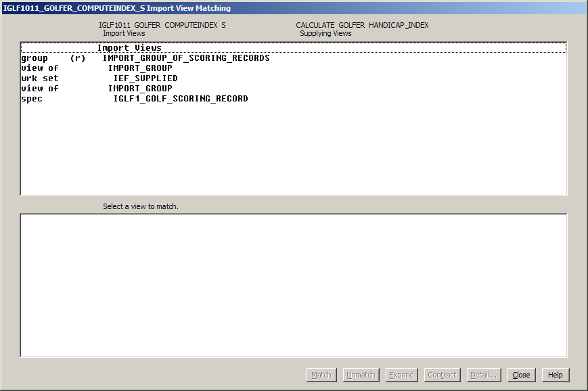Click the Import Views label under IGLF1011 heading
588x391 pixels.
(x=124, y=33)
